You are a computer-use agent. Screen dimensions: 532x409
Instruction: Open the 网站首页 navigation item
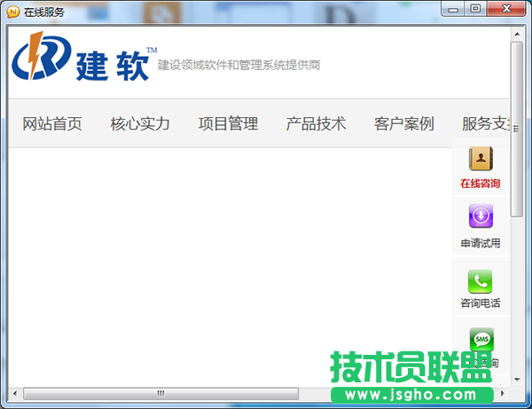52,124
